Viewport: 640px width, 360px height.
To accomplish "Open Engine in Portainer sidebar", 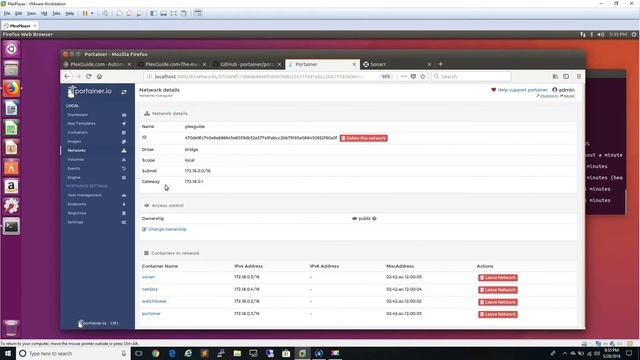I will (74, 178).
